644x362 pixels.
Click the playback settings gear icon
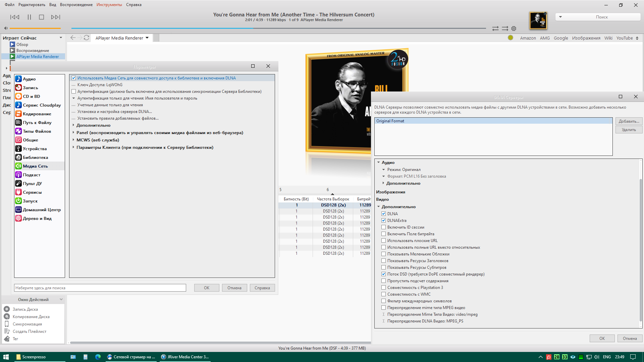pyautogui.click(x=514, y=28)
